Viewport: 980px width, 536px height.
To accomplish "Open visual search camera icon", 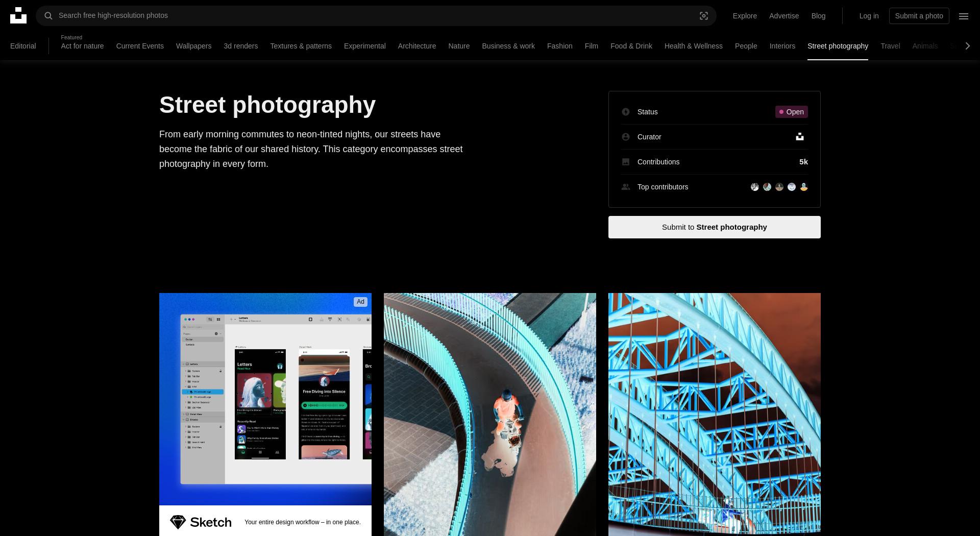I will [x=704, y=16].
